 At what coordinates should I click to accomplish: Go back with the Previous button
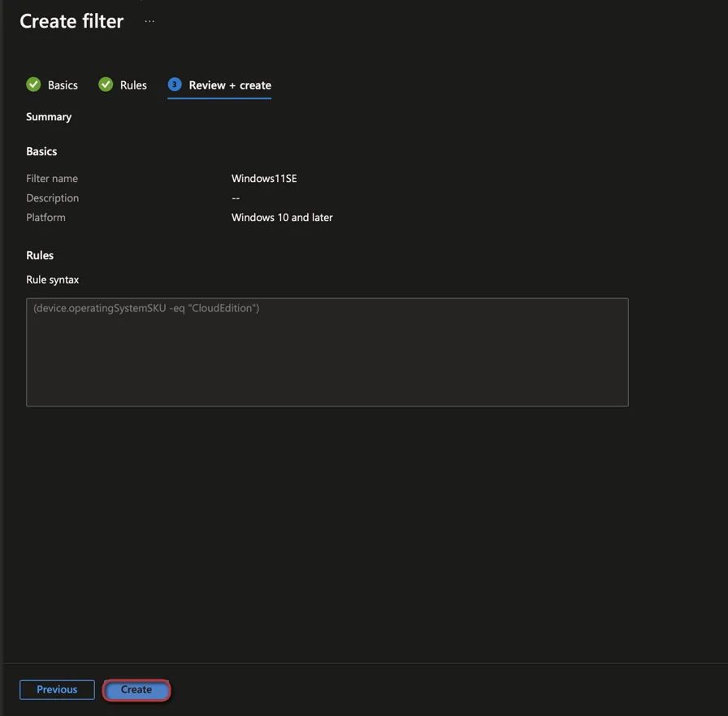[57, 689]
